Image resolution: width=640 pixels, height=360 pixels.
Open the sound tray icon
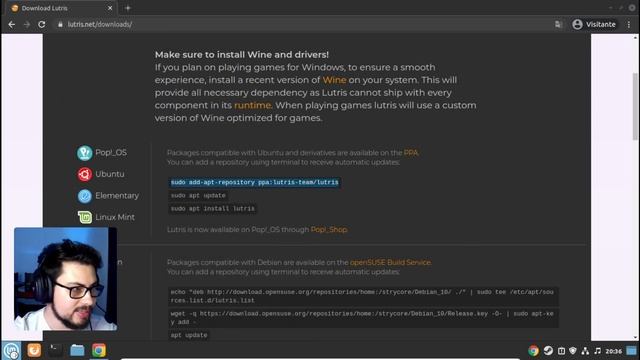tap(598, 351)
